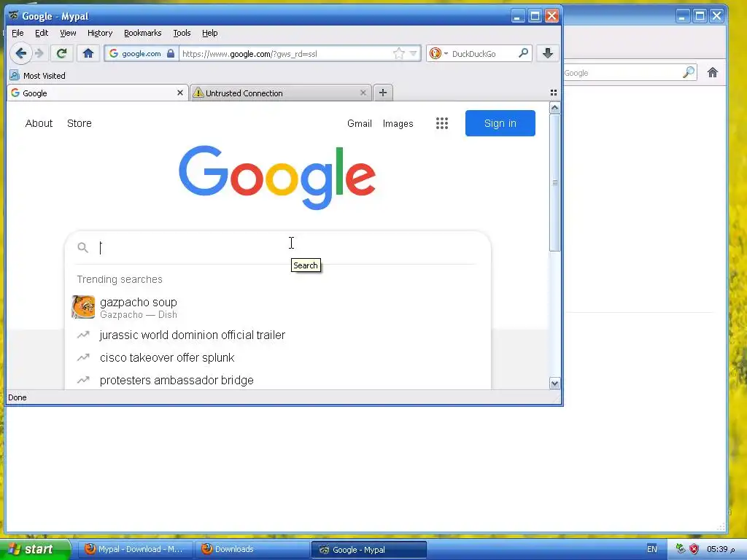Click Google - Mypal taskbar item

click(369, 549)
